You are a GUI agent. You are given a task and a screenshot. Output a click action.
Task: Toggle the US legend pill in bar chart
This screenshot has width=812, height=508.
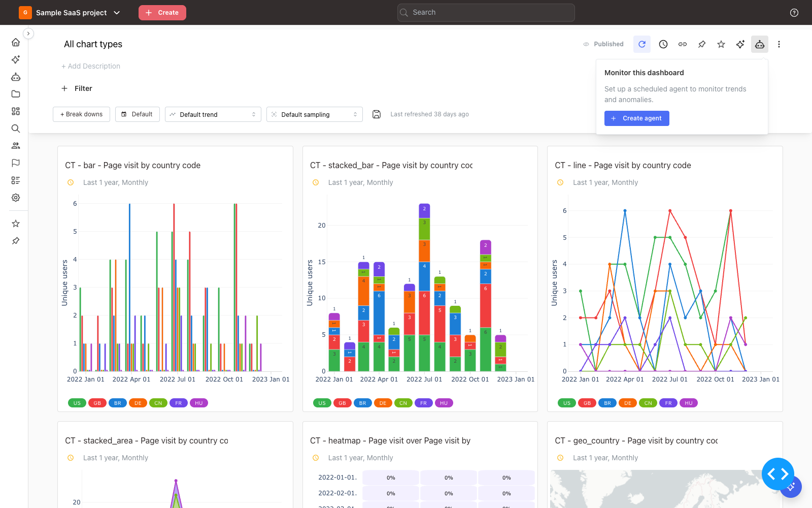pos(77,403)
